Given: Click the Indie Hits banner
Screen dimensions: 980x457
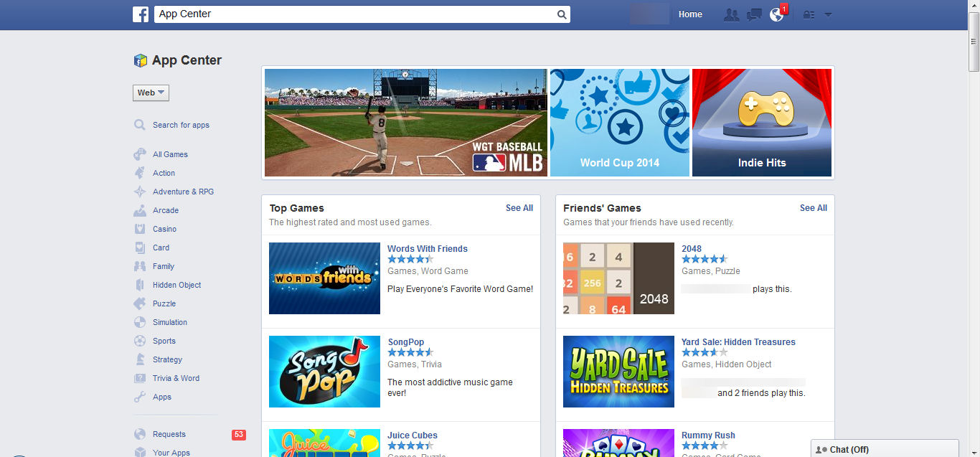Looking at the screenshot, I should (x=762, y=123).
